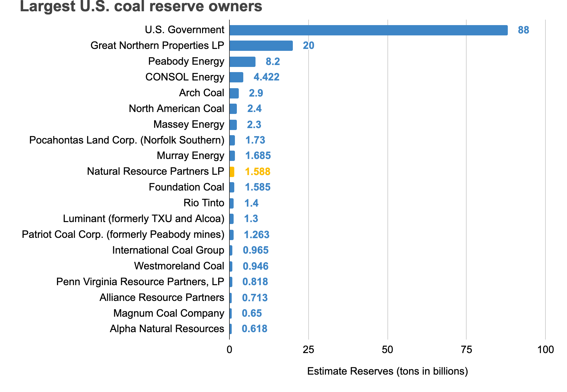Viewport: 567px width, 392px height.
Task: Click the Arch Coal bar
Action: 234,93
